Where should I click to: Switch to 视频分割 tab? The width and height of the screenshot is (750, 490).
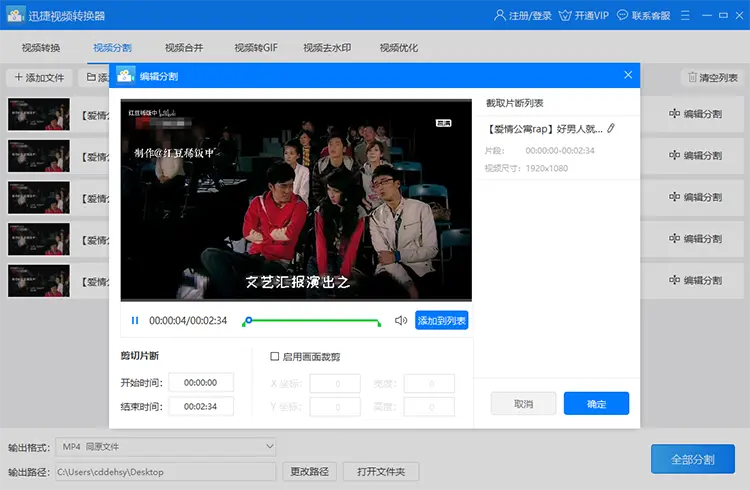coord(112,48)
